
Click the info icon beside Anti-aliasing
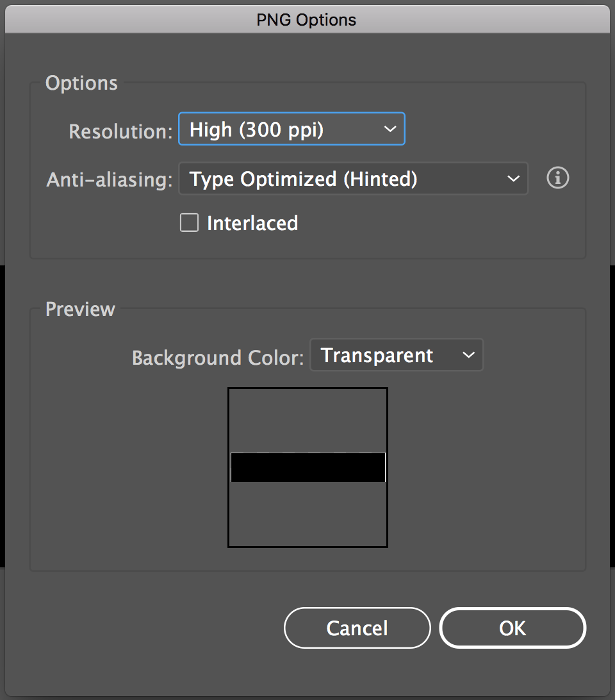pos(558,179)
